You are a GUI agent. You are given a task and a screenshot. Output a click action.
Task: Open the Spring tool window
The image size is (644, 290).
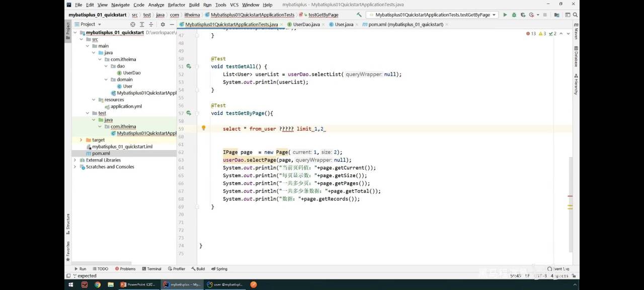click(x=219, y=269)
